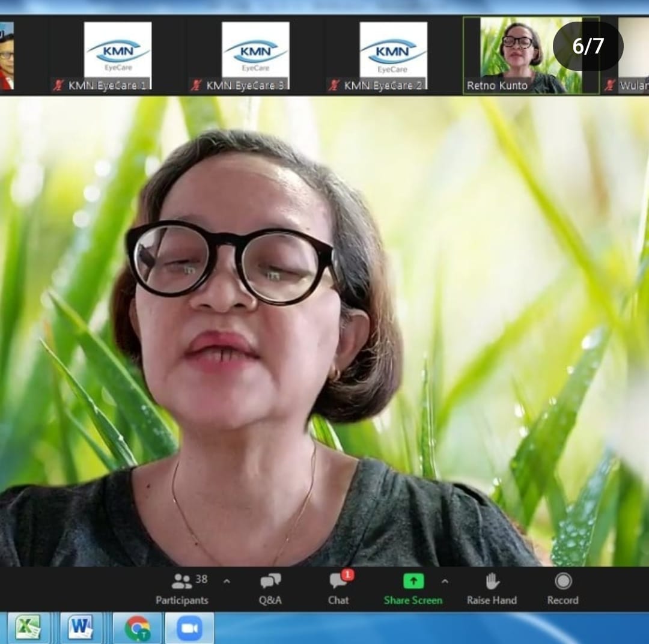Click the green Share Screen icon
Screen dimensions: 649x644
[x=413, y=582]
